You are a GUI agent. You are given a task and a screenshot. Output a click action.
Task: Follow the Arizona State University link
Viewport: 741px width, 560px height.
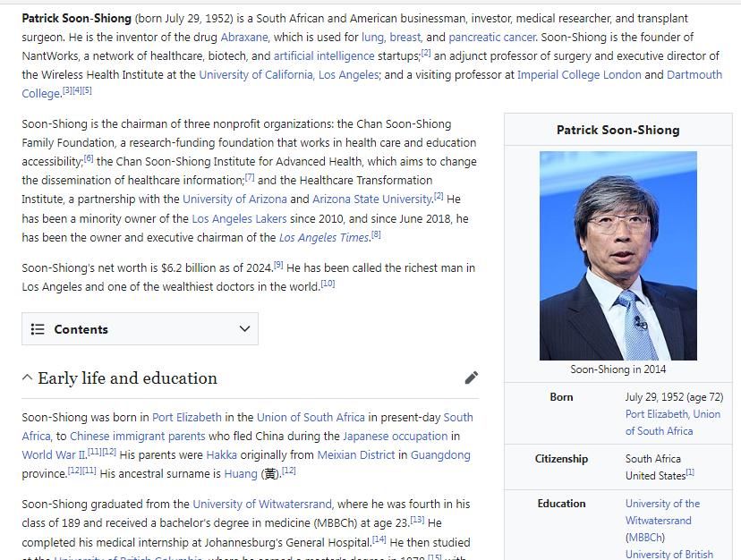point(372,199)
